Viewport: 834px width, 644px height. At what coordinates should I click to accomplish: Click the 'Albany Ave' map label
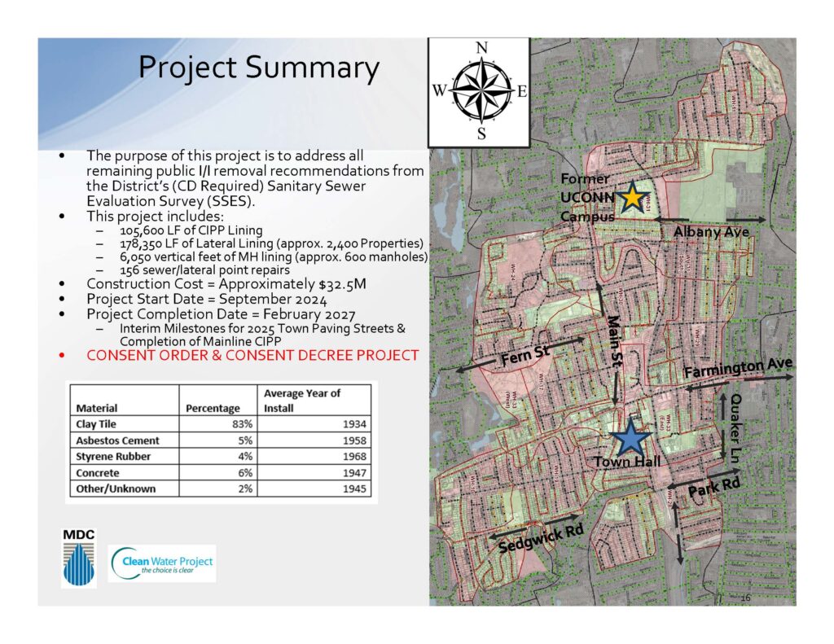pos(711,232)
